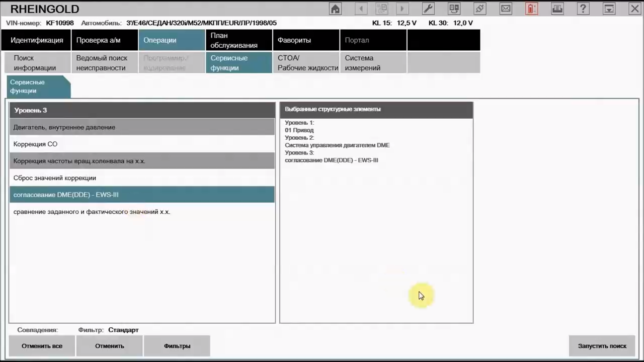Click the pages history toolbar icon
Image resolution: width=644 pixels, height=362 pixels.
tap(382, 9)
